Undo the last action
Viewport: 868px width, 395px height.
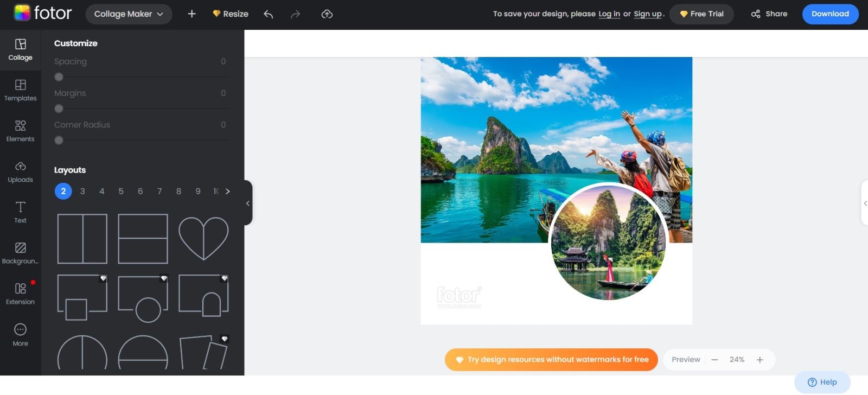268,14
